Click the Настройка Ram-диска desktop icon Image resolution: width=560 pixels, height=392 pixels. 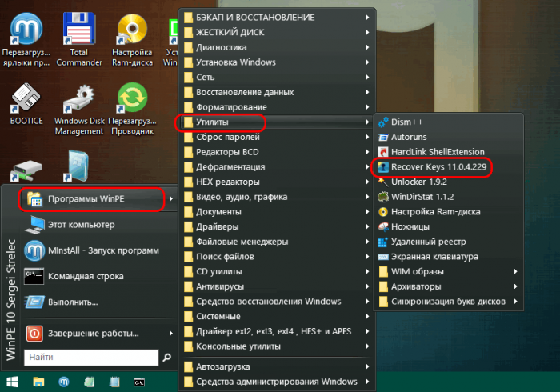pyautogui.click(x=133, y=40)
